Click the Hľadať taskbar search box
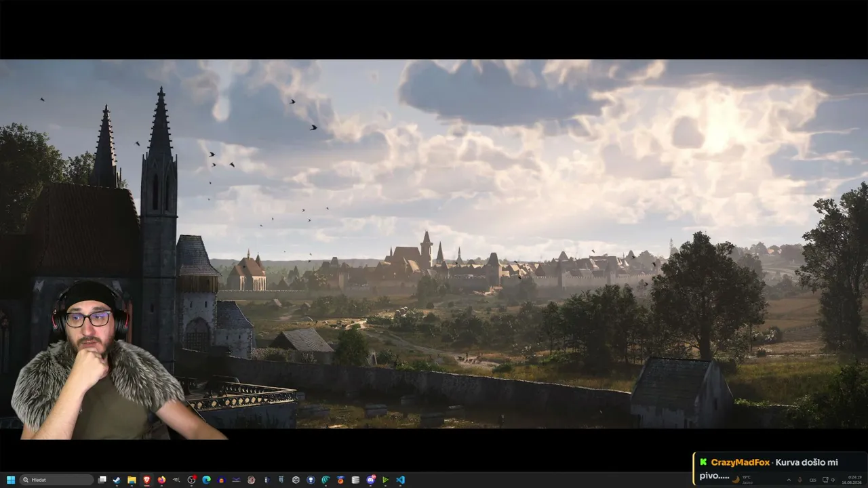Screen dimensions: 868x488 [57, 480]
